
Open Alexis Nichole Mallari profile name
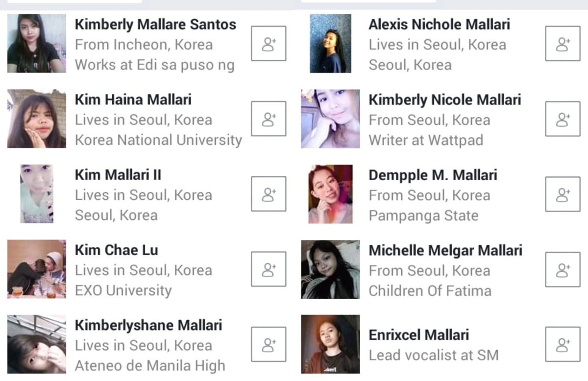[439, 24]
